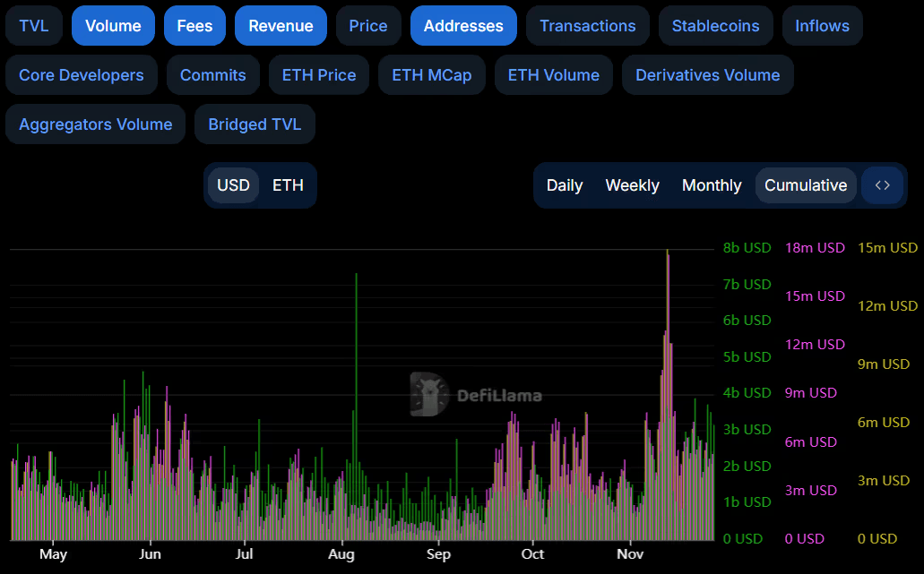Click the DefiLlama llama watermark logo
Viewport: 924px width, 574px height.
(428, 395)
